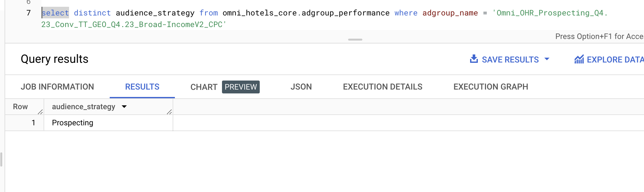
Task: Click the PREVIEW badge next to Chart
Action: [241, 87]
